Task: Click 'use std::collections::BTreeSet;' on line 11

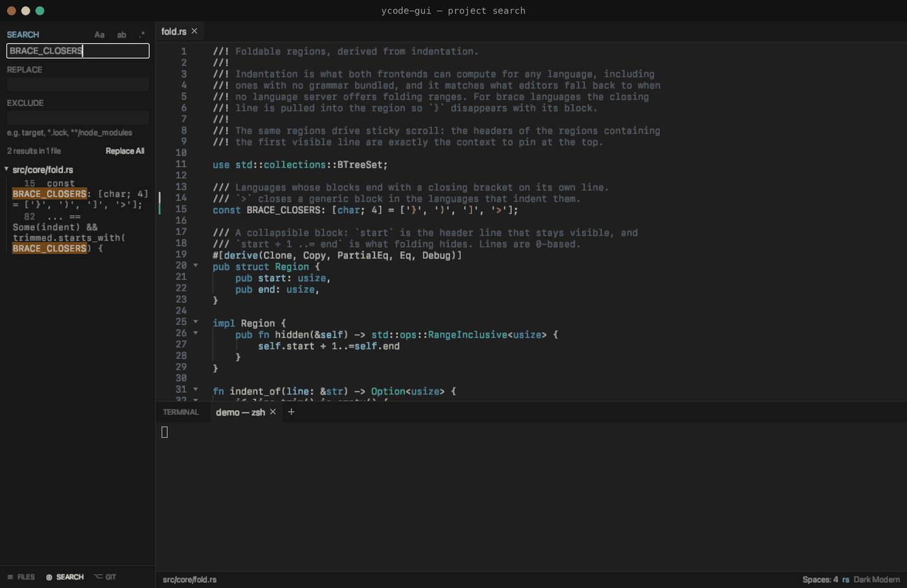Action: (300, 164)
